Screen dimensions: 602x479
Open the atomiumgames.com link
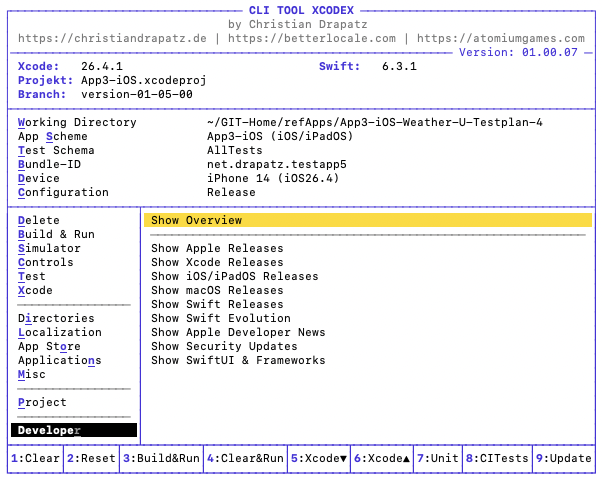tap(501, 38)
